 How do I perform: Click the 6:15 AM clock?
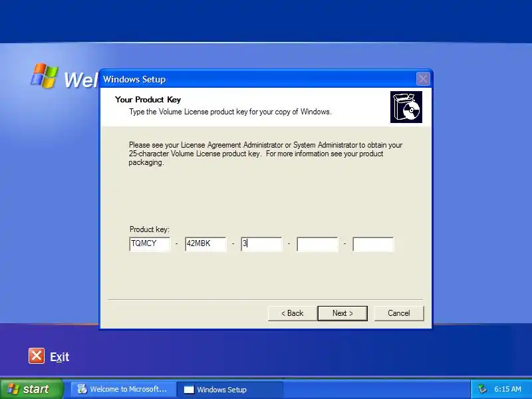click(507, 389)
